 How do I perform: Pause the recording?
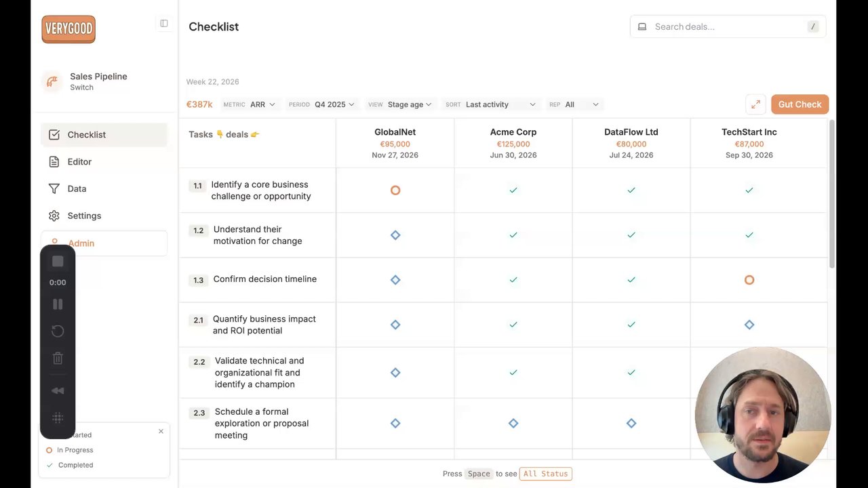(58, 304)
